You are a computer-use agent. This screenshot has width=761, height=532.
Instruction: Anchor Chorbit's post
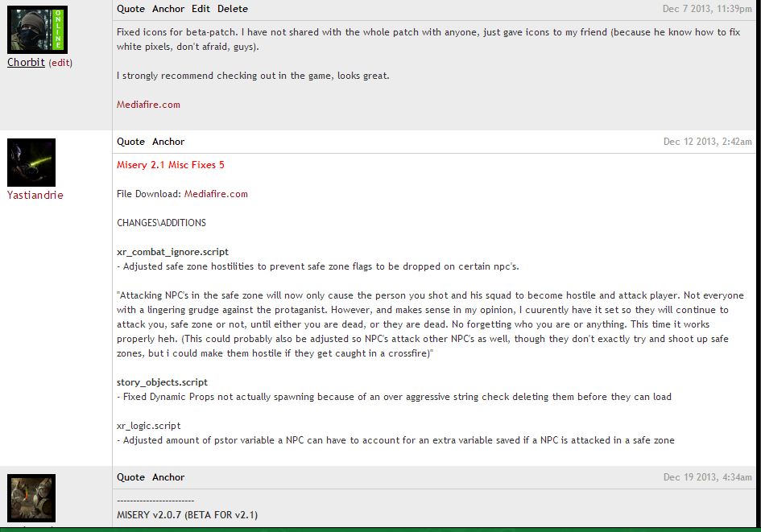pos(168,9)
